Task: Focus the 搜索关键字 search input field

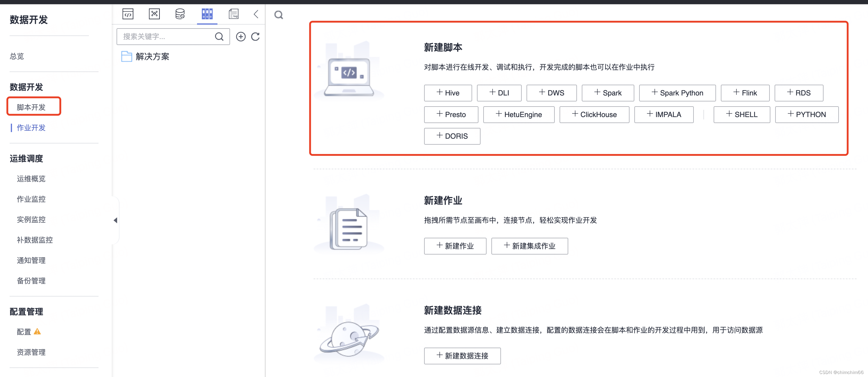Action: tap(165, 37)
